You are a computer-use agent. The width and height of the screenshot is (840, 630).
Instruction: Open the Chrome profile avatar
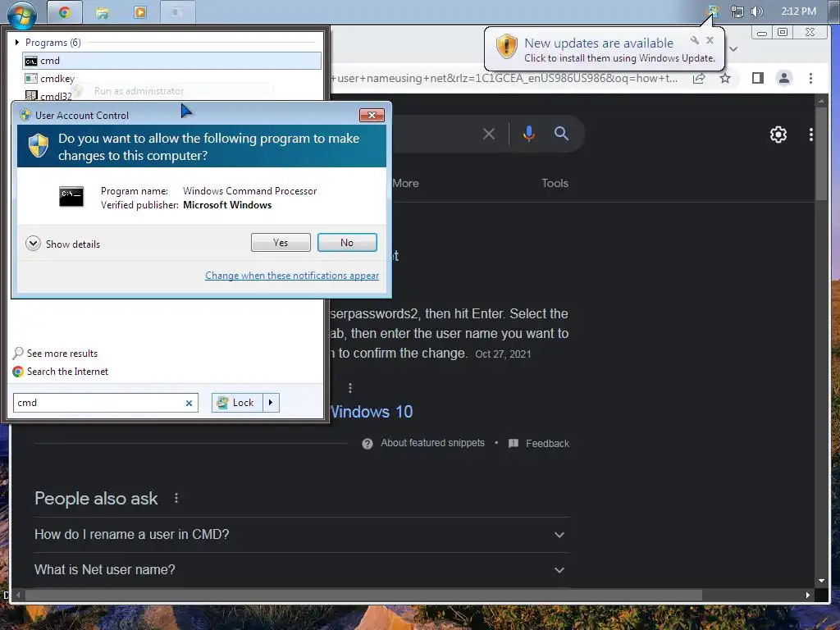[x=783, y=78]
